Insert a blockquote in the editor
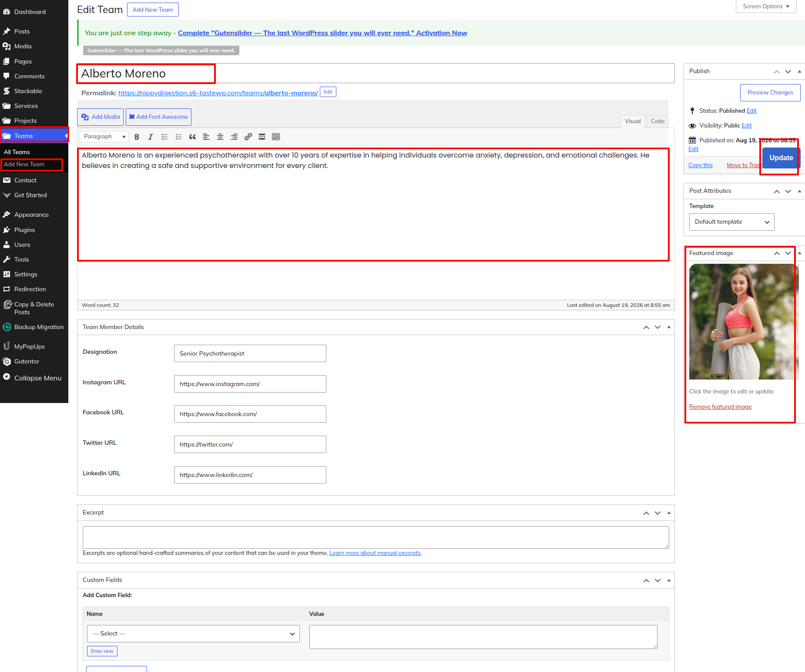The width and height of the screenshot is (805, 672). pos(192,137)
